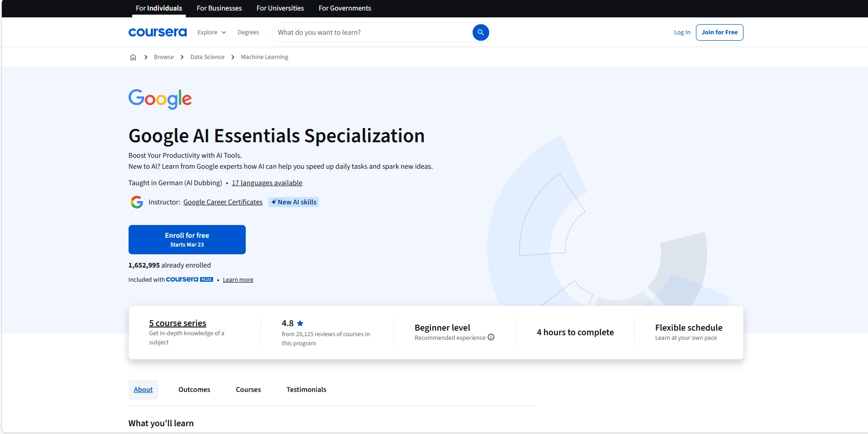Switch to the Testimonials tab
The height and width of the screenshot is (434, 868).
pyautogui.click(x=306, y=389)
